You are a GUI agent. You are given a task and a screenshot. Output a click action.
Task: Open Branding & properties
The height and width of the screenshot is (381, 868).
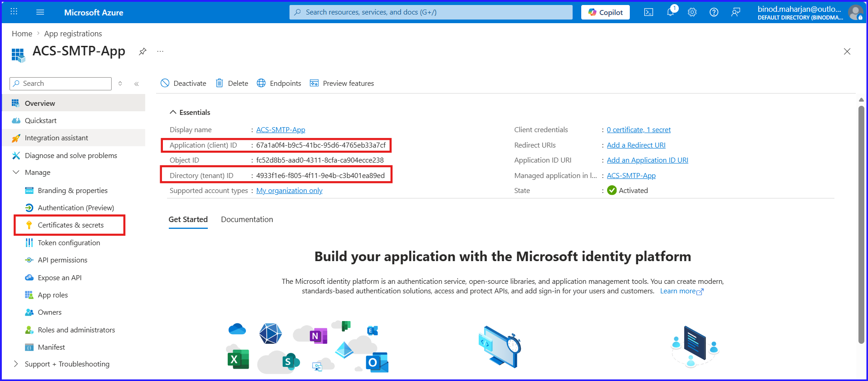(x=73, y=190)
